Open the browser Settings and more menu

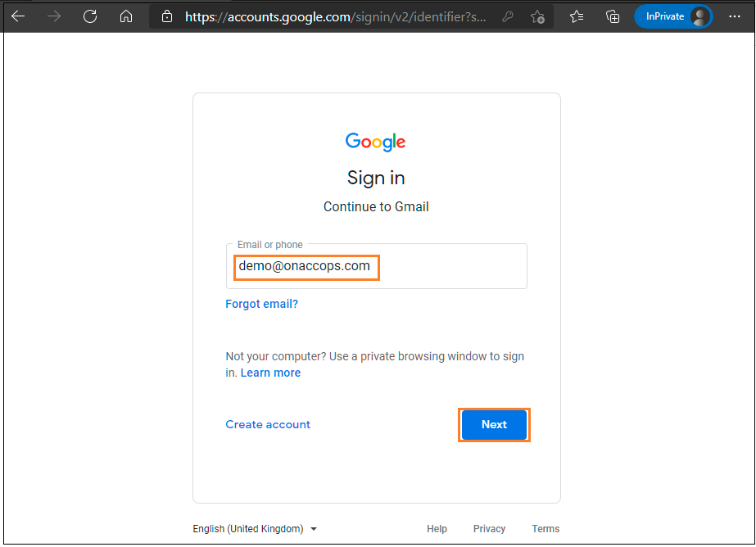pos(734,16)
